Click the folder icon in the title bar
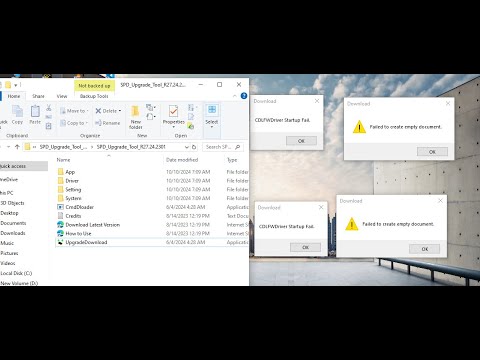Viewport: 480px width, 360px height. (7, 85)
